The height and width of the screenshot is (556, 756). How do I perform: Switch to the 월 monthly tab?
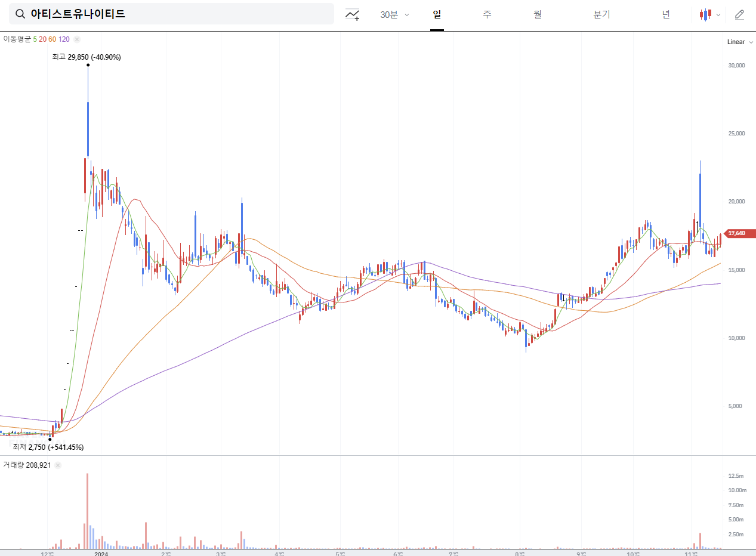coord(538,14)
